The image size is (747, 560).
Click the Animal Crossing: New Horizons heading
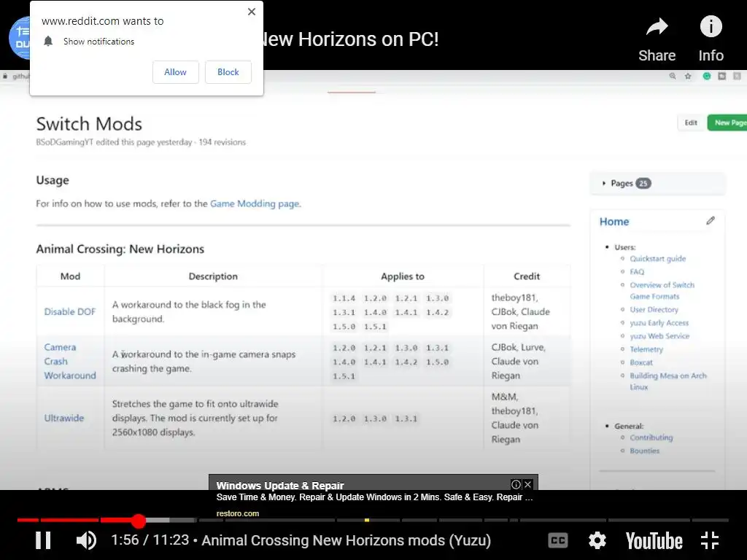point(120,249)
